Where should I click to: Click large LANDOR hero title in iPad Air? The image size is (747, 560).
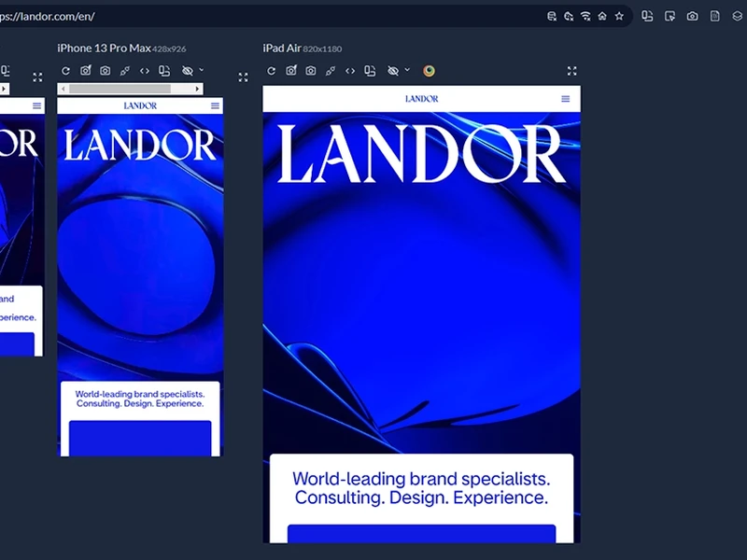tap(422, 154)
